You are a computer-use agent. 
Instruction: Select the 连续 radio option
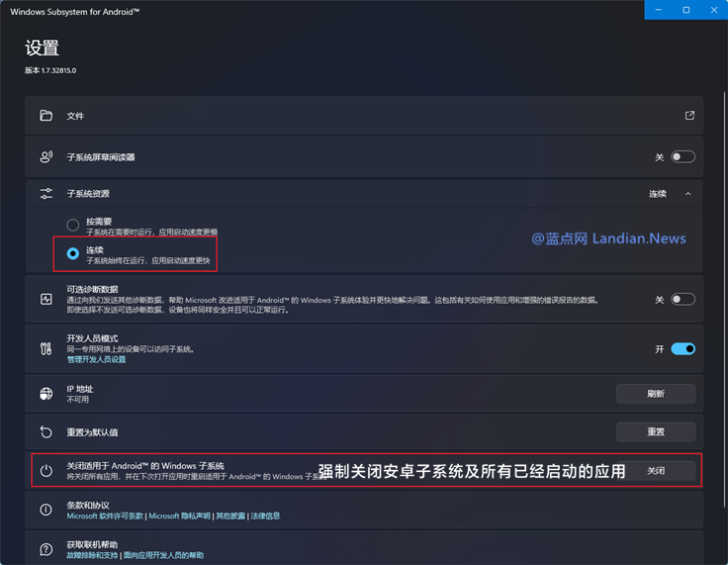[x=73, y=253]
